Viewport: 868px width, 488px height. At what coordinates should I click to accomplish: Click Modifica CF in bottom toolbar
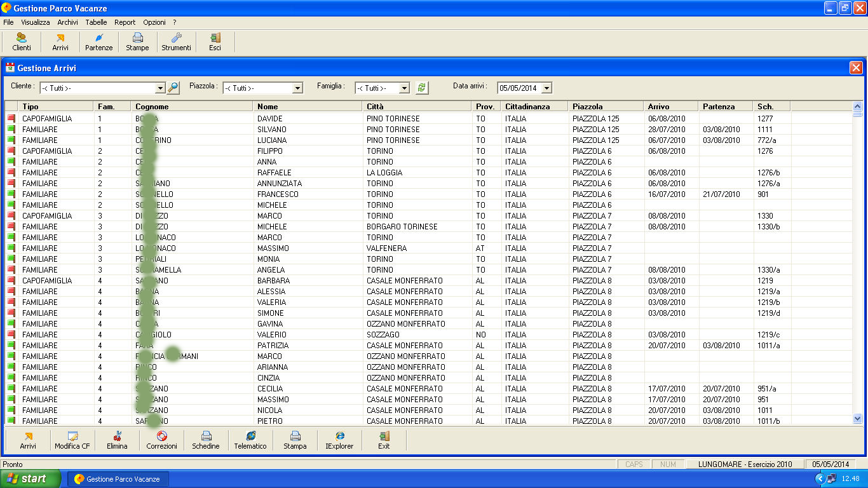72,440
